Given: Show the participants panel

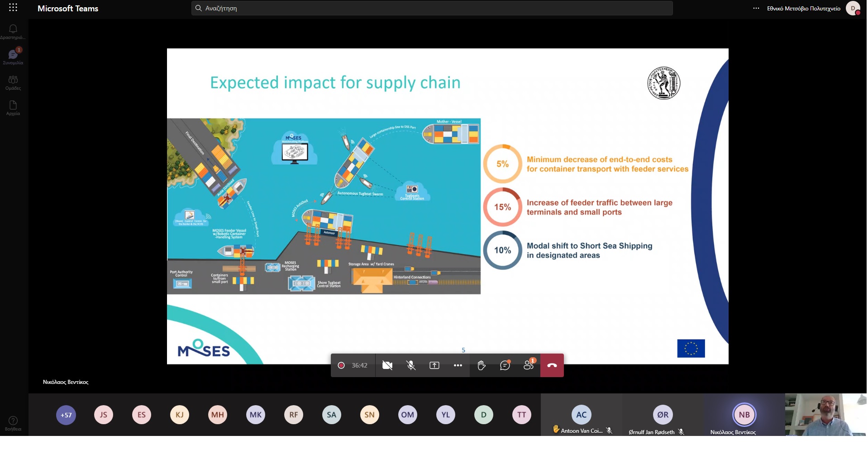Looking at the screenshot, I should [x=529, y=364].
